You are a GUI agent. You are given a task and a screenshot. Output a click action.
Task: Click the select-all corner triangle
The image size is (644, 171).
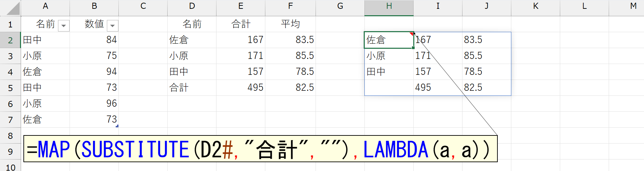pyautogui.click(x=13, y=8)
